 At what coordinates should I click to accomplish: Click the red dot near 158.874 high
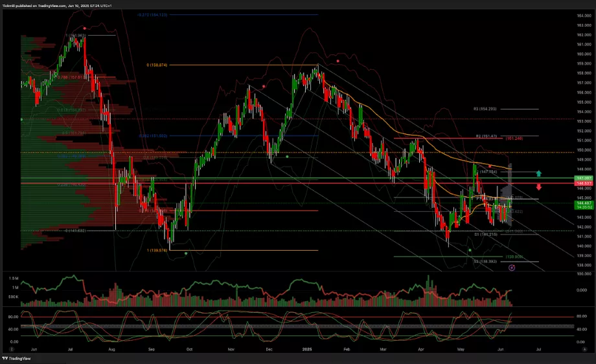tap(338, 61)
